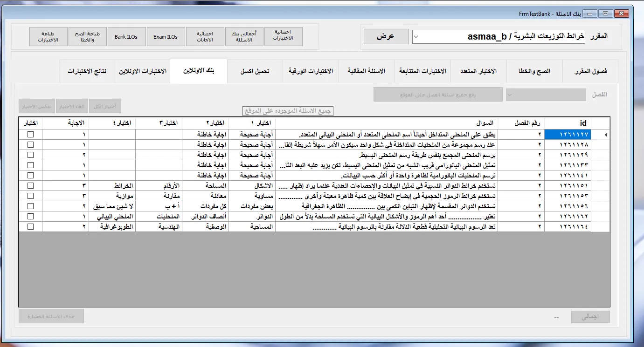Viewport: 644px width, 347px height.
Task: Open the الاسئلة المقالية tab
Action: [x=367, y=71]
